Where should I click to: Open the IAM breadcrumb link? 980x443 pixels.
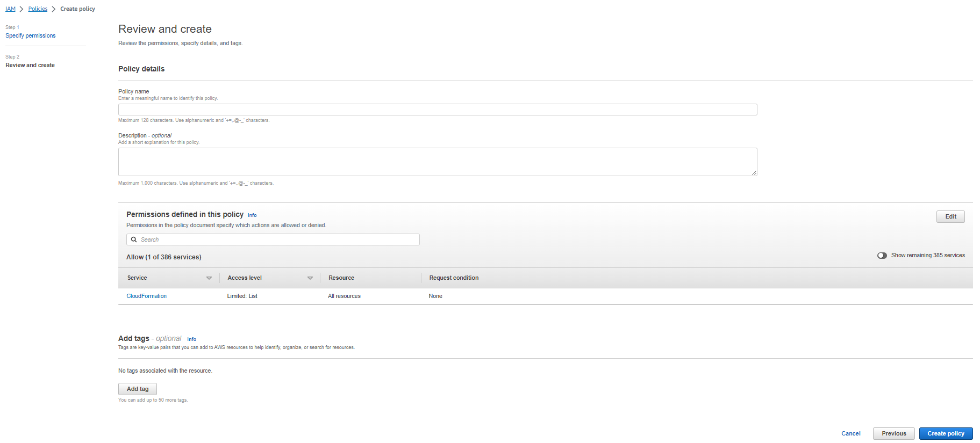10,9
